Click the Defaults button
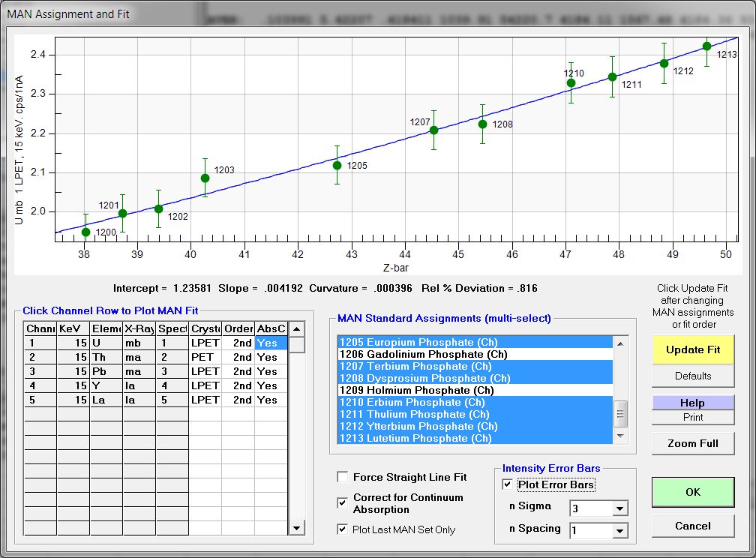 692,376
